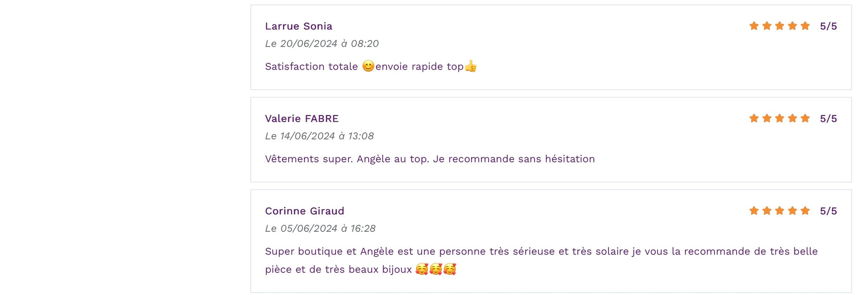Click the second star in Corinne Giraud's rating
This screenshot has height=295, width=868.
[x=767, y=210]
